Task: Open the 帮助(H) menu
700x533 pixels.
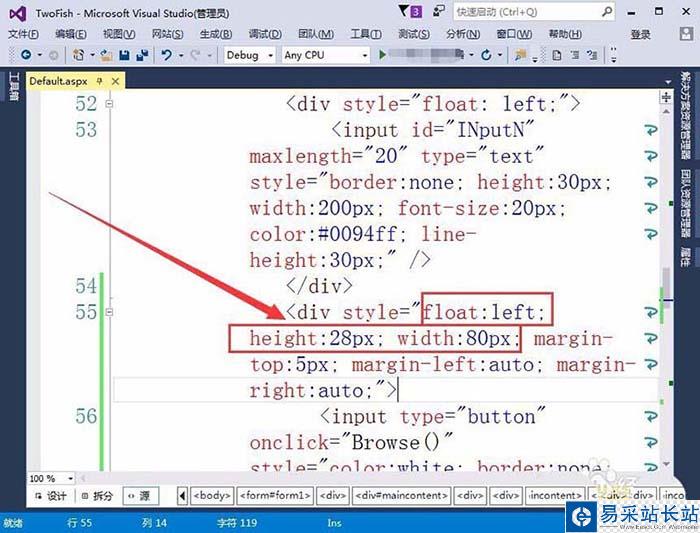Action: pyautogui.click(x=565, y=34)
